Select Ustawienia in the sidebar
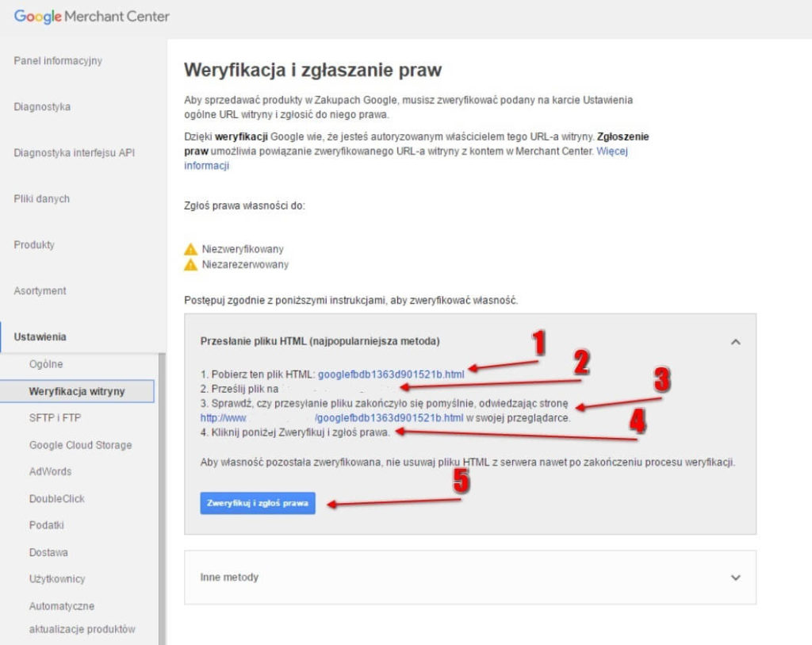 point(40,336)
